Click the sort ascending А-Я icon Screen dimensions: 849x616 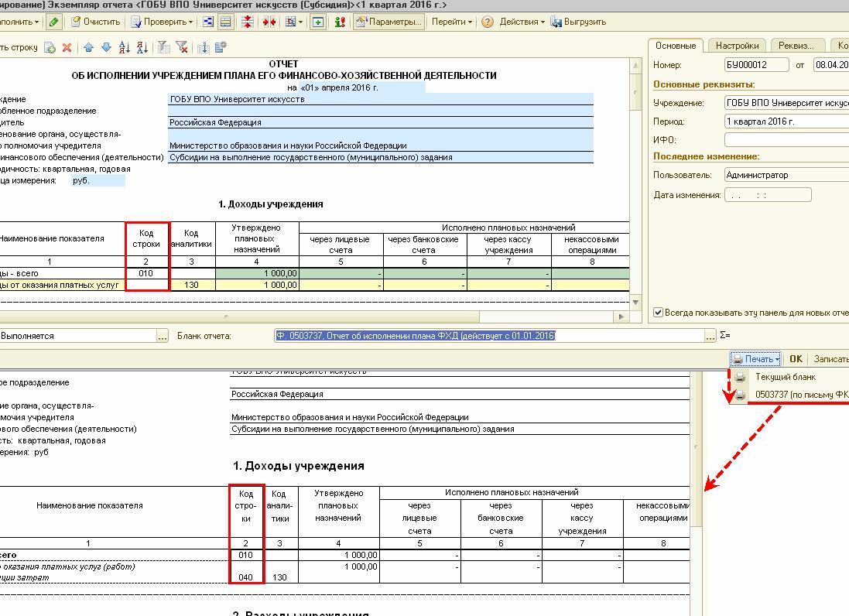125,48
